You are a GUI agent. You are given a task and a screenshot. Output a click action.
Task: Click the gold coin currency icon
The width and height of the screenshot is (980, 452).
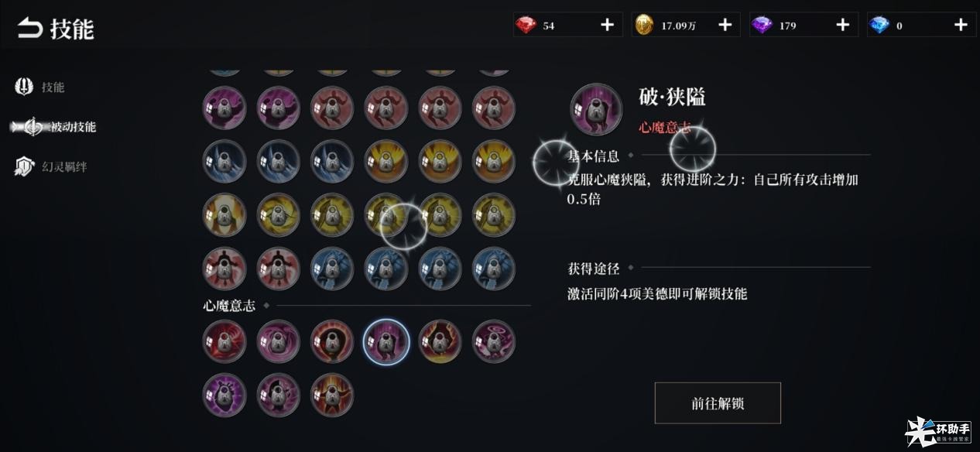(644, 26)
